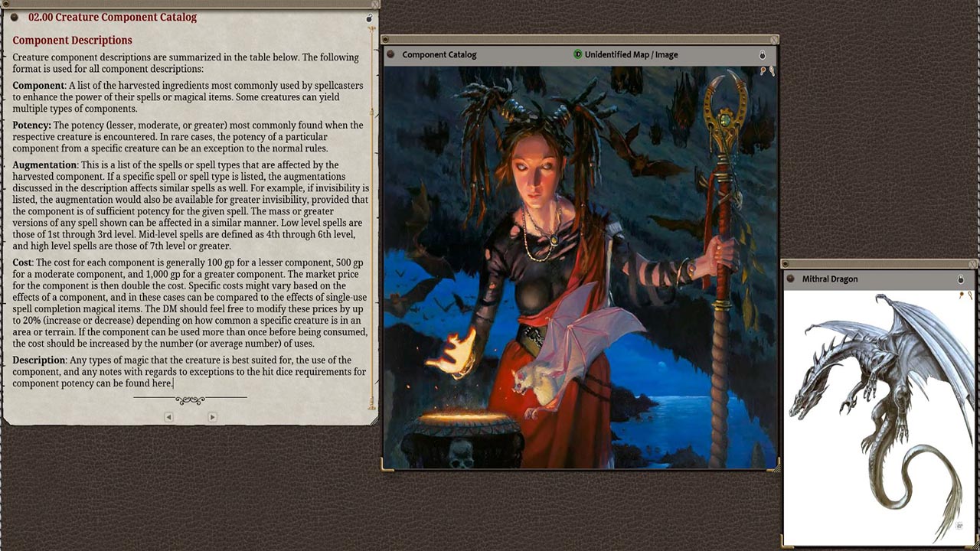Toggle the lock on the Component Catalog map window
Screen dimensions: 980x551
coord(763,55)
